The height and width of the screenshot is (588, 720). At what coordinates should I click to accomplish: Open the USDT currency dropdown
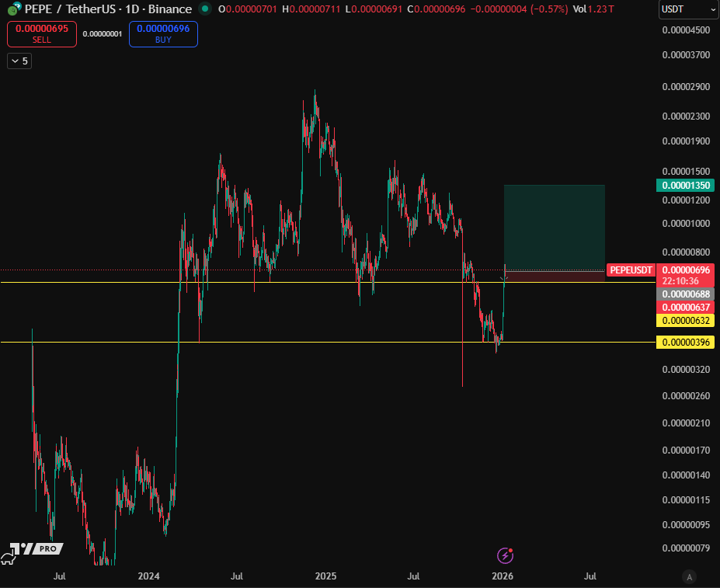coord(689,9)
